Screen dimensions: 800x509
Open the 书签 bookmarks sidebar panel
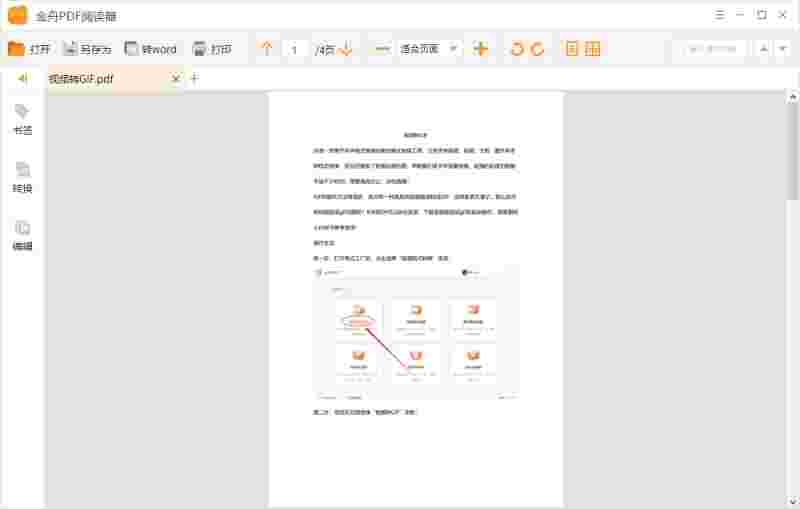22,119
